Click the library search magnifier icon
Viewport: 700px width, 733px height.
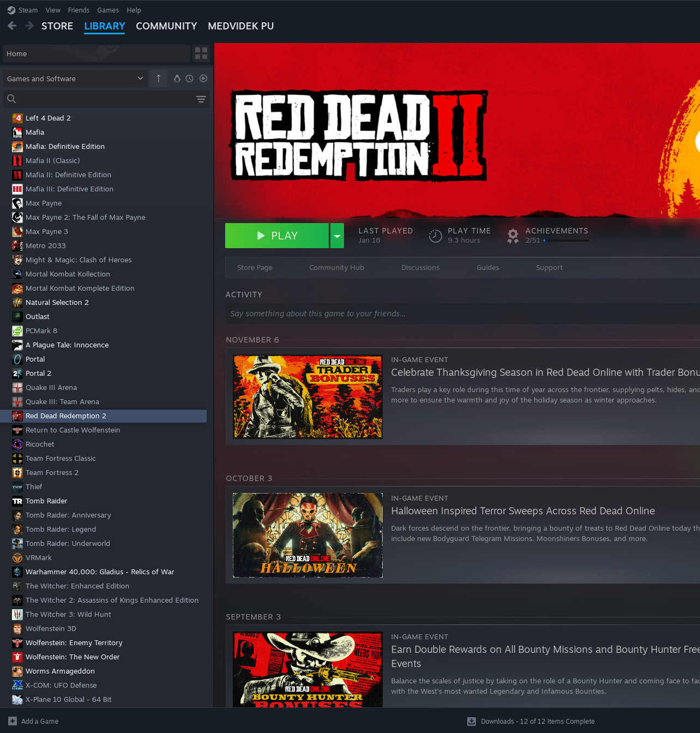[11, 99]
